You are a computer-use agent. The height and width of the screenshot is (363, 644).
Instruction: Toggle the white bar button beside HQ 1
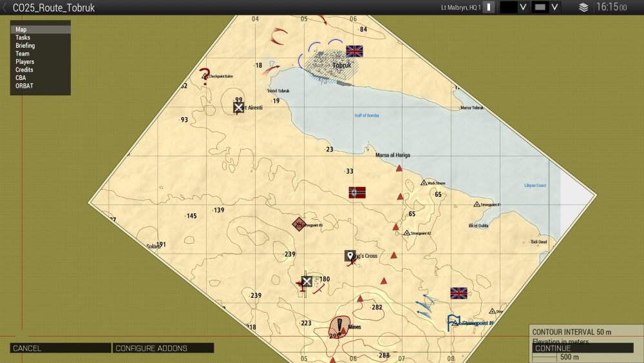[x=489, y=8]
